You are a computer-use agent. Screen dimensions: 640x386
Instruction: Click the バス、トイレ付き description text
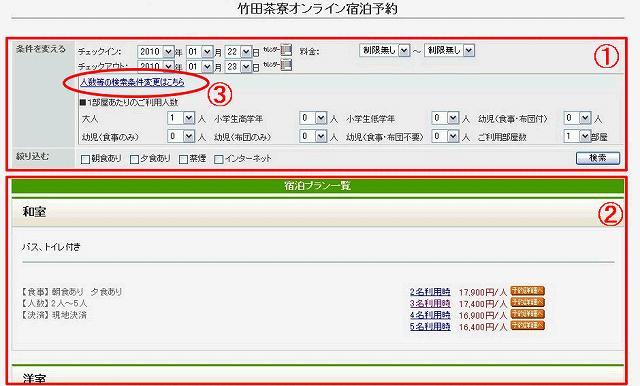pos(51,246)
